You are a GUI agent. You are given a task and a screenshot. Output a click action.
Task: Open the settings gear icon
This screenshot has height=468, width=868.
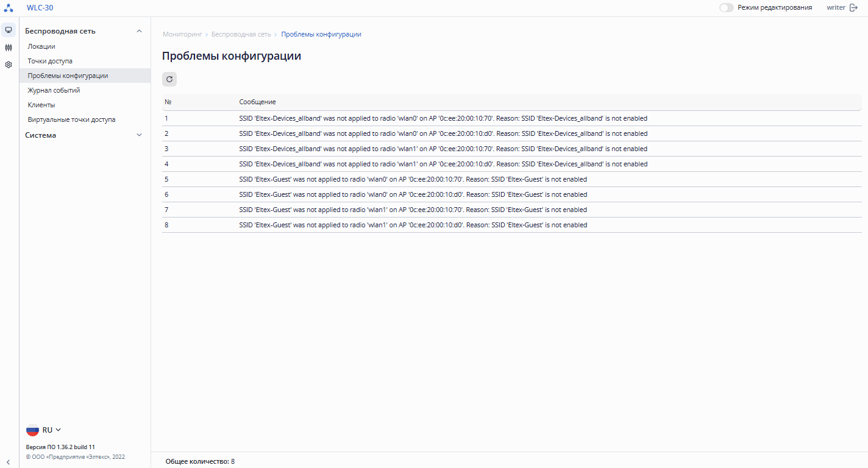9,65
